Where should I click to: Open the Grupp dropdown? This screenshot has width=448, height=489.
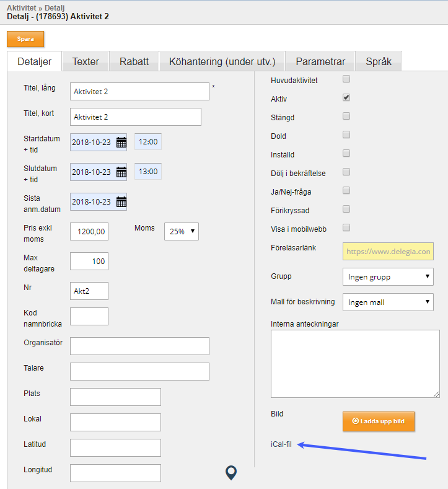[388, 276]
